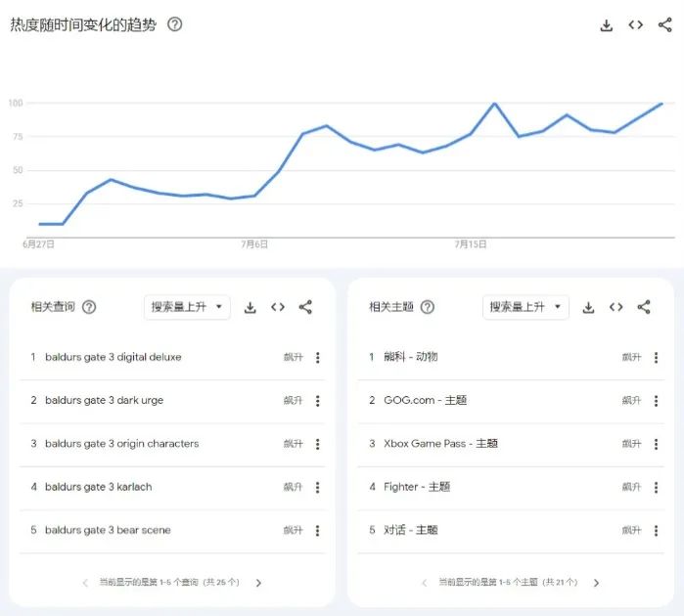Viewport: 684px width, 616px height.
Task: Share the interest over time chart
Action: click(x=664, y=24)
